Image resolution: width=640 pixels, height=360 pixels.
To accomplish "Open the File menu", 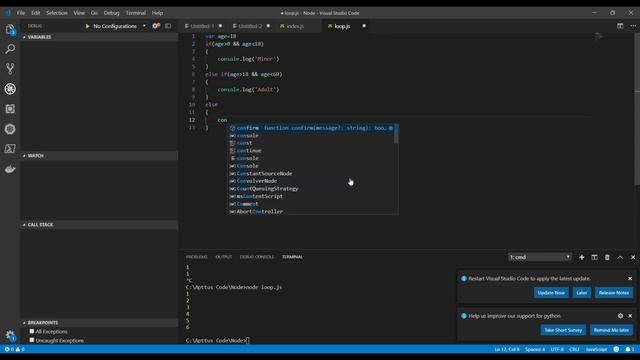I will (x=21, y=13).
